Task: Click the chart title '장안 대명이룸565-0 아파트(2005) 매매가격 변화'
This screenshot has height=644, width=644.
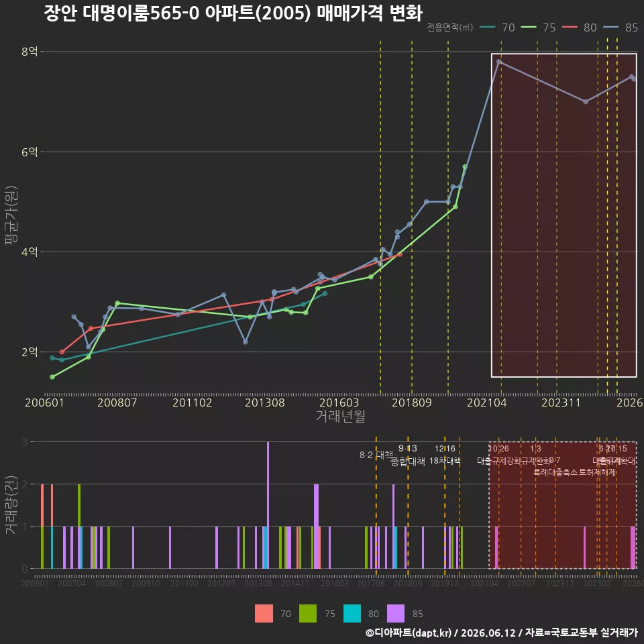Action: [233, 13]
